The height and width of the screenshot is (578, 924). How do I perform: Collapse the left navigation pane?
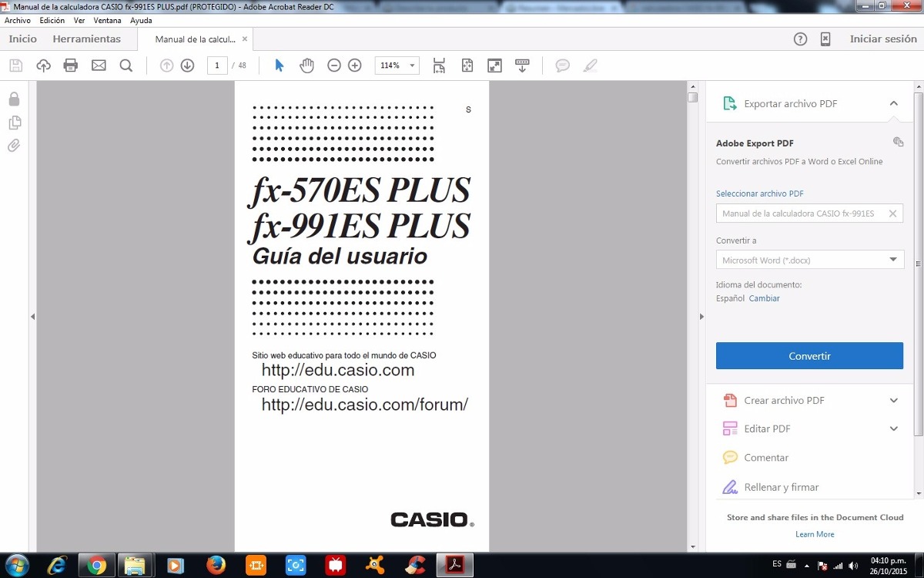tap(32, 317)
